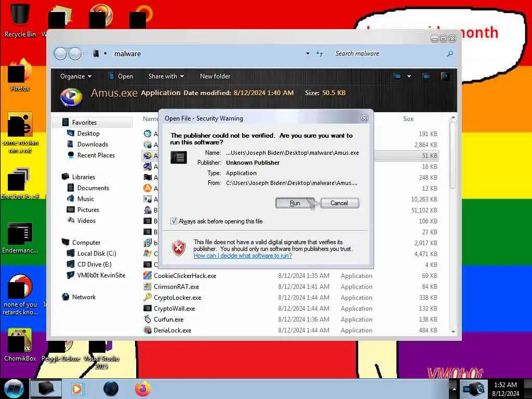Open the Endermanc... desktop icon
Image resolution: width=532 pixels, height=399 pixels.
tap(20, 238)
